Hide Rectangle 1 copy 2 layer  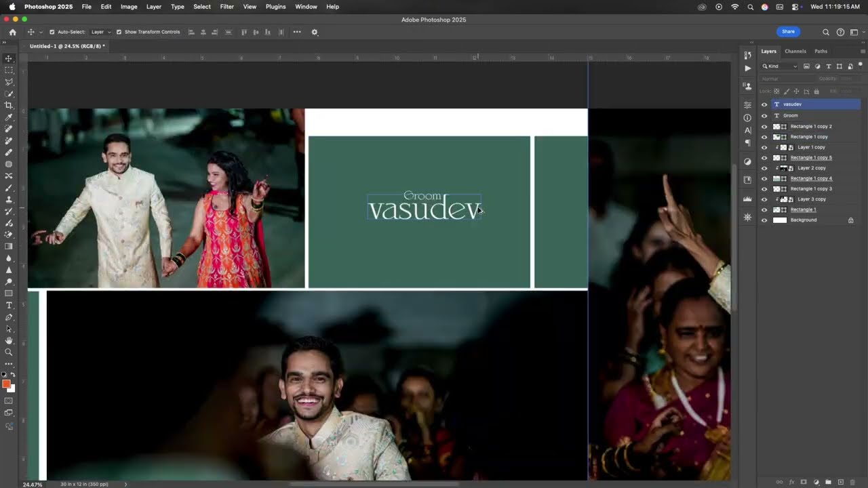(x=764, y=127)
